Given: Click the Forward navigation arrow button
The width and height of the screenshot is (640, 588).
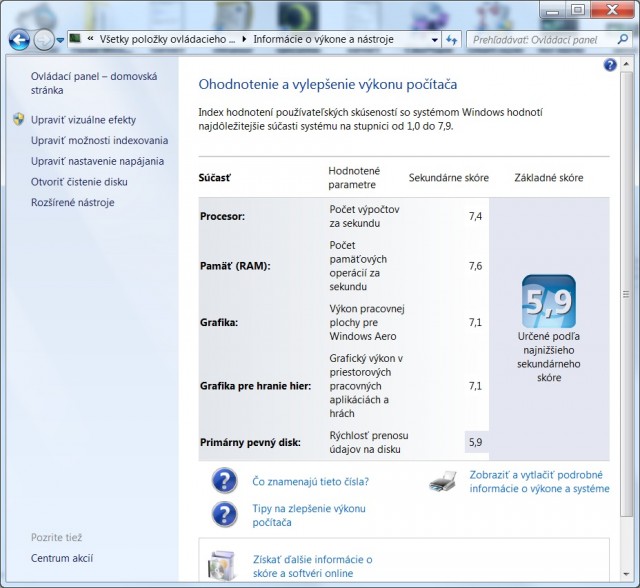Looking at the screenshot, I should [44, 40].
